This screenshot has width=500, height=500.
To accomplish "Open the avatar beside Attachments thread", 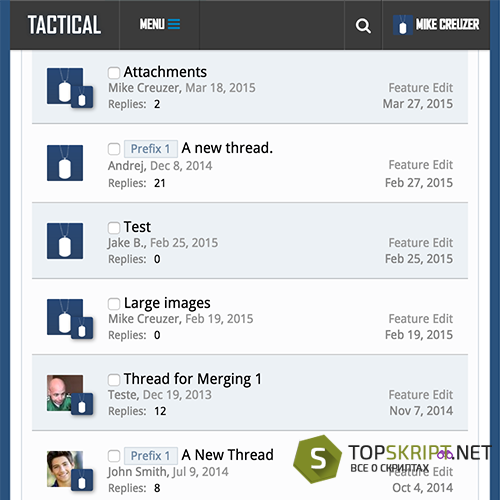I will point(65,86).
